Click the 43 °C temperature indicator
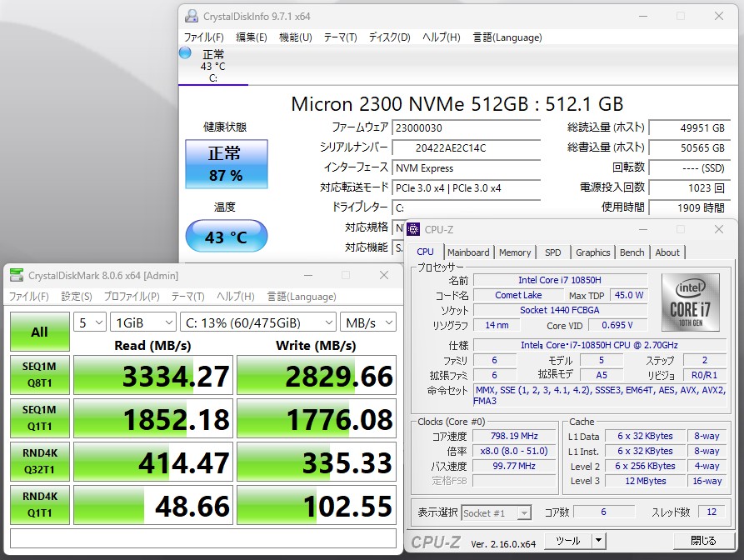744x560 pixels. click(226, 236)
